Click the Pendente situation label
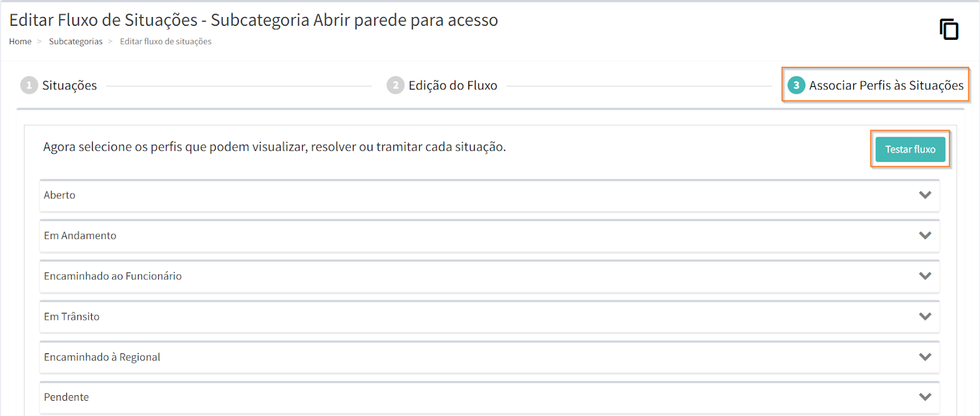Screen dimensions: 980x416 [x=66, y=398]
